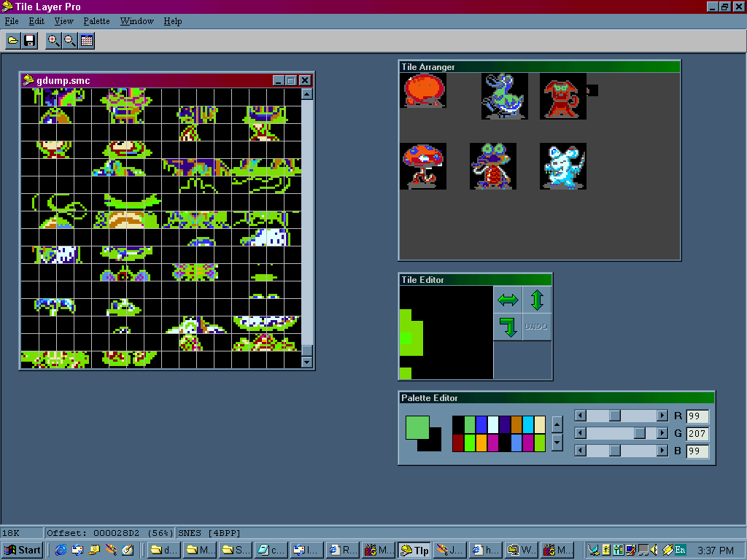Image resolution: width=747 pixels, height=560 pixels.
Task: Zoom out with the magnifier minus icon
Action: pyautogui.click(x=69, y=41)
